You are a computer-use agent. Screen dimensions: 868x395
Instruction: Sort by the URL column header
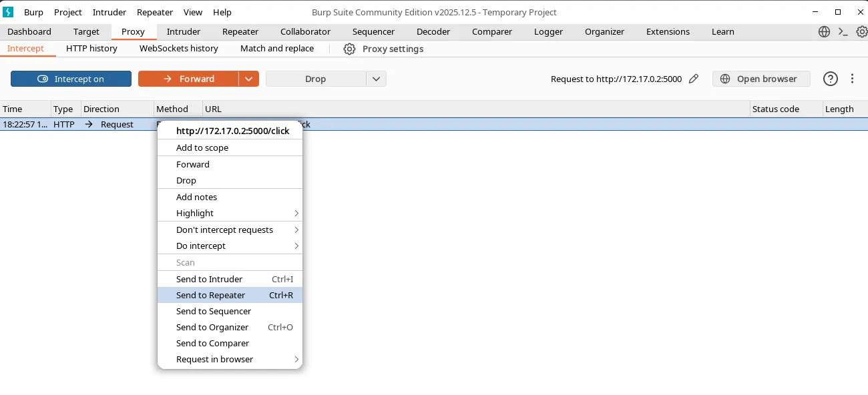coord(476,109)
